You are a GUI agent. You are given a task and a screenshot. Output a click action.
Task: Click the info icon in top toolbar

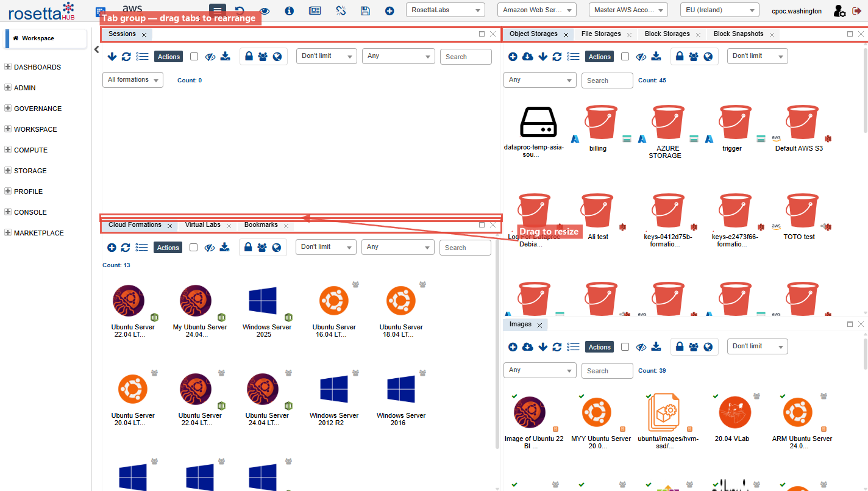pos(289,11)
